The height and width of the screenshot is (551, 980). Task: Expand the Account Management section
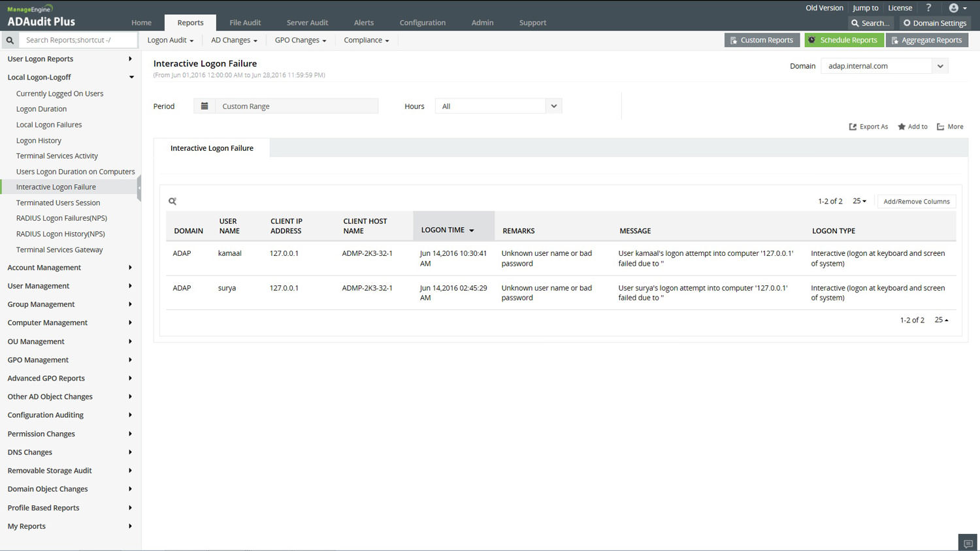click(71, 268)
